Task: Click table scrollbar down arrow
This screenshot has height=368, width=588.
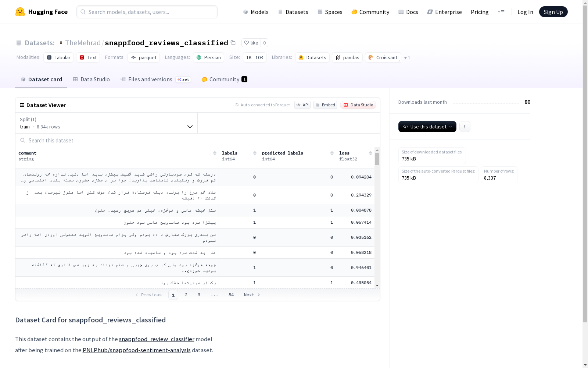Action: click(x=377, y=286)
